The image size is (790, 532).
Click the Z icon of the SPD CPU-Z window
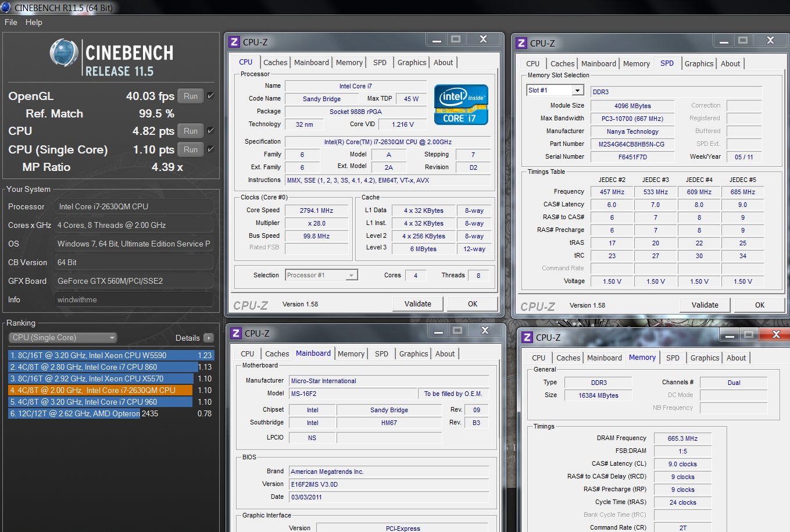tap(522, 43)
